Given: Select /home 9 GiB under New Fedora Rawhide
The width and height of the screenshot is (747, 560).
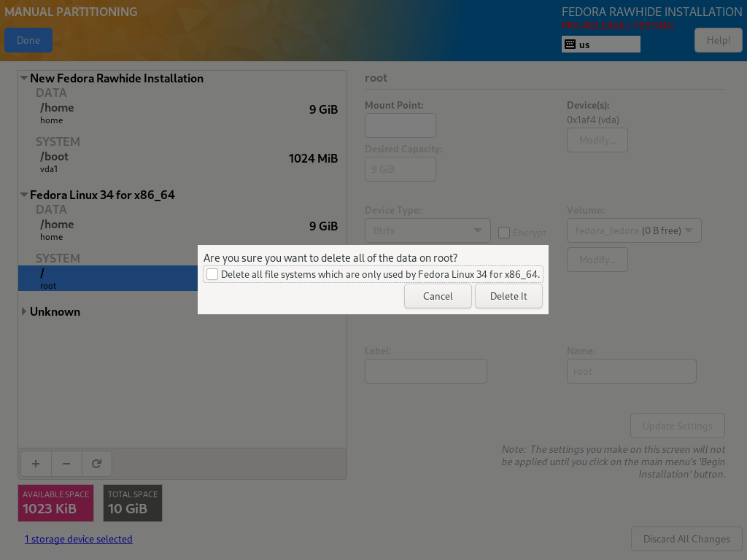Looking at the screenshot, I should click(182, 113).
